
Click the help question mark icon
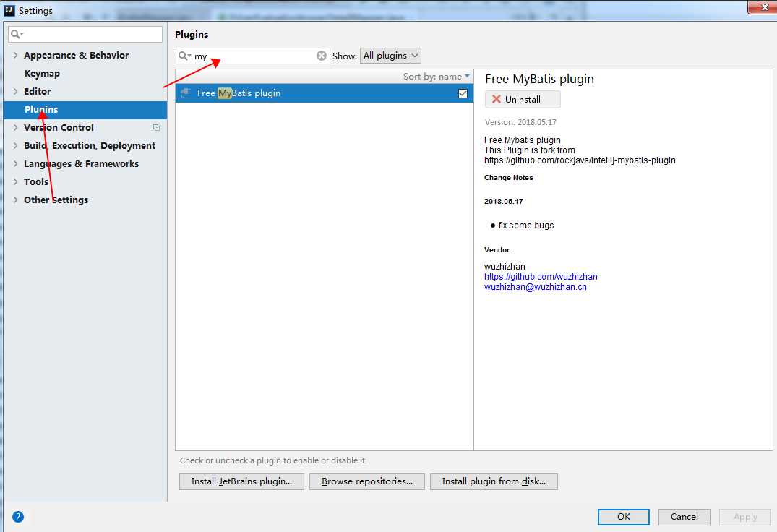18,517
